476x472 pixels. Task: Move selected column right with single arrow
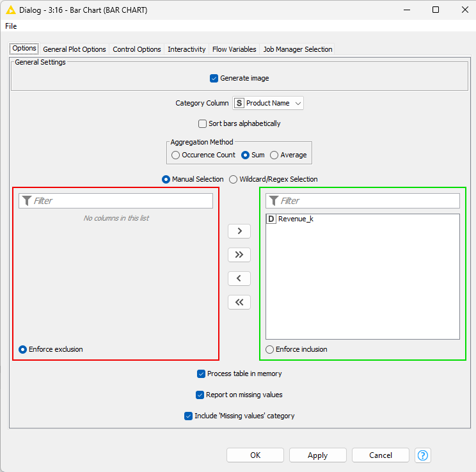coord(239,231)
